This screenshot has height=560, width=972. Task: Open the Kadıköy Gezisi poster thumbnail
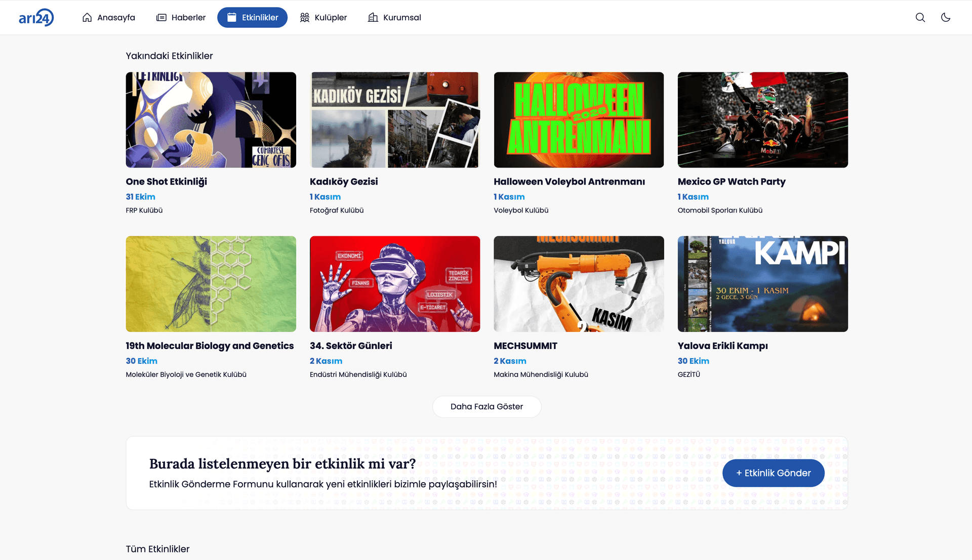[x=395, y=120]
